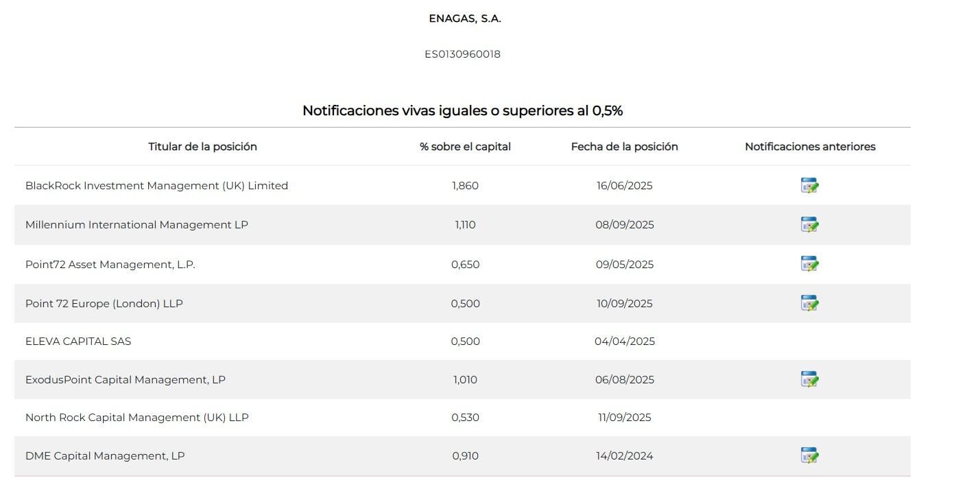Open previous notifications for ExodusPoint Capital Management
980x502 pixels.
tap(810, 379)
